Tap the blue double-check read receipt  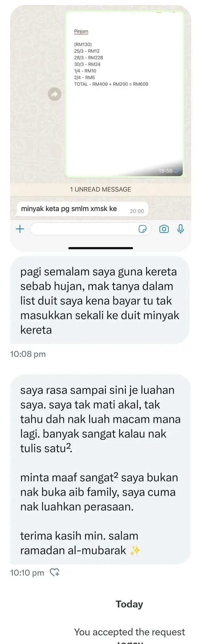click(177, 171)
